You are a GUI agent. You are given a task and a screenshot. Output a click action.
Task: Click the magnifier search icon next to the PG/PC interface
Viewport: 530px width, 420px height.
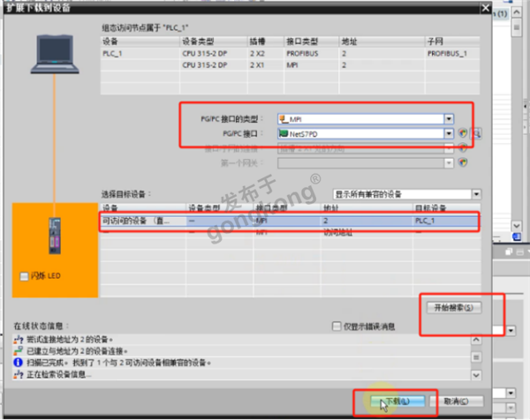pyautogui.click(x=477, y=133)
